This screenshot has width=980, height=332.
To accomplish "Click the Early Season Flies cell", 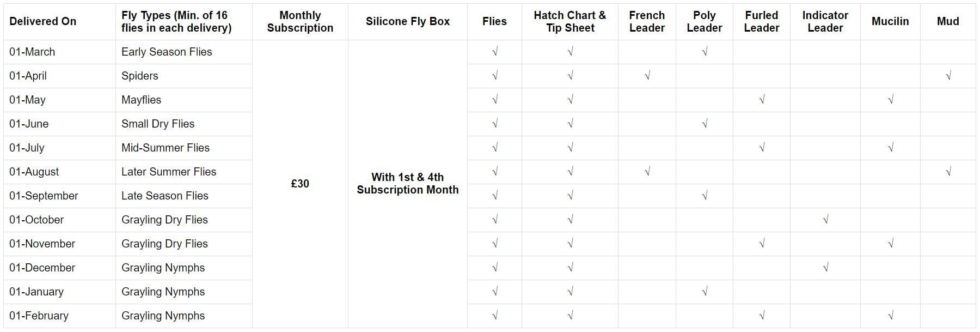I will tap(167, 52).
